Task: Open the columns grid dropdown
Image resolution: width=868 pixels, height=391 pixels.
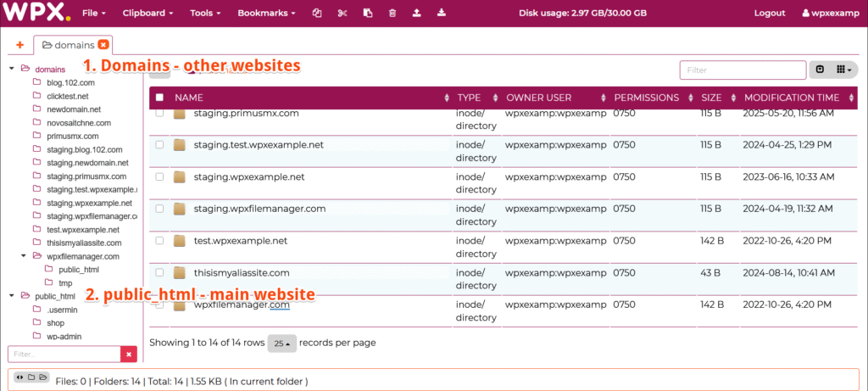Action: click(843, 70)
